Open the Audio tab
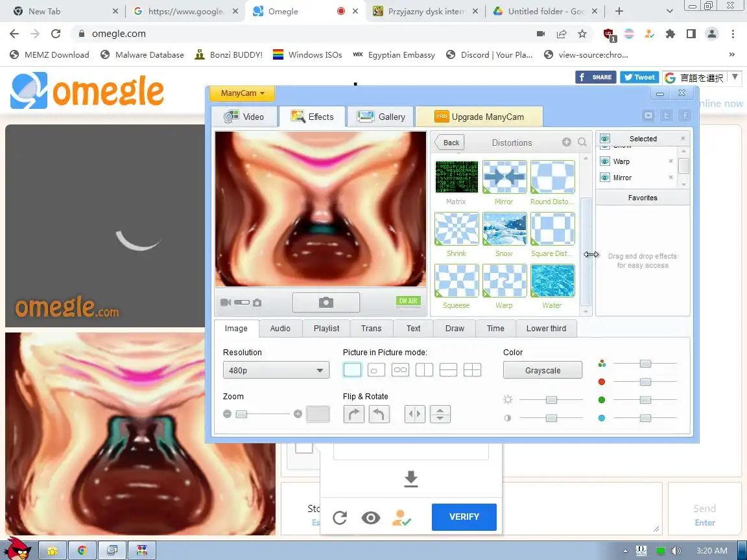Viewport: 747px width, 560px height. click(x=280, y=329)
